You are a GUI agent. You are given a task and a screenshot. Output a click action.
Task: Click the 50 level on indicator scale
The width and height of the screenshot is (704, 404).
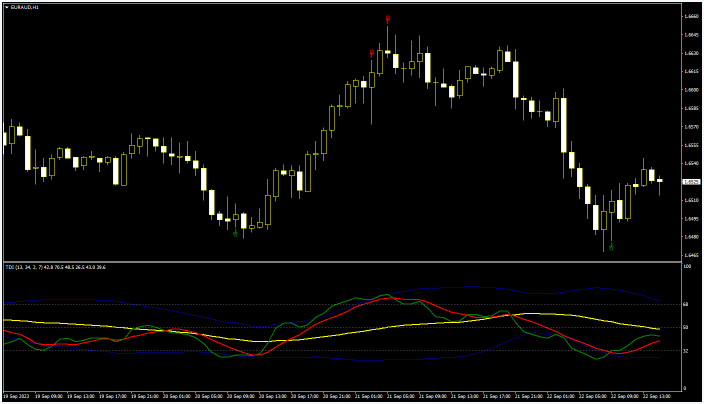(686, 327)
